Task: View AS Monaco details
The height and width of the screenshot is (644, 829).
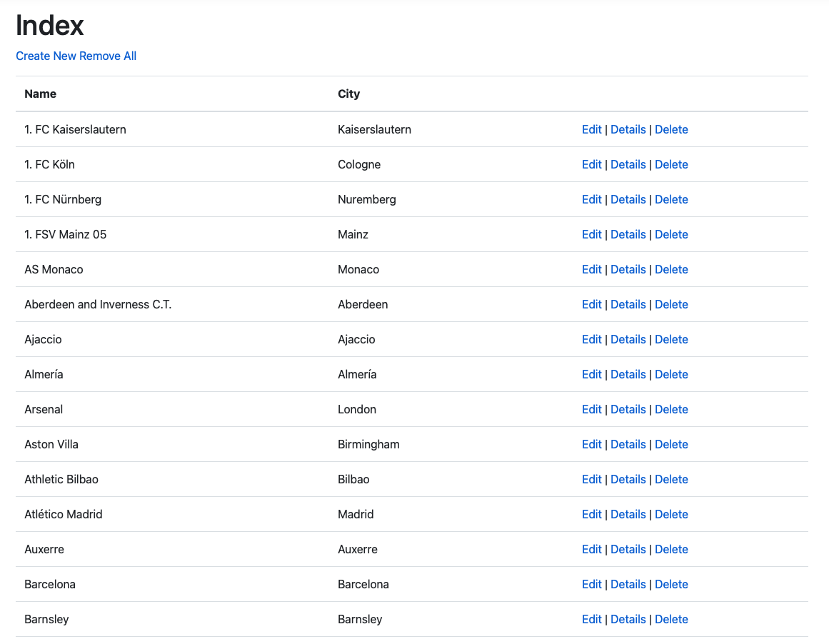Action: pos(628,270)
